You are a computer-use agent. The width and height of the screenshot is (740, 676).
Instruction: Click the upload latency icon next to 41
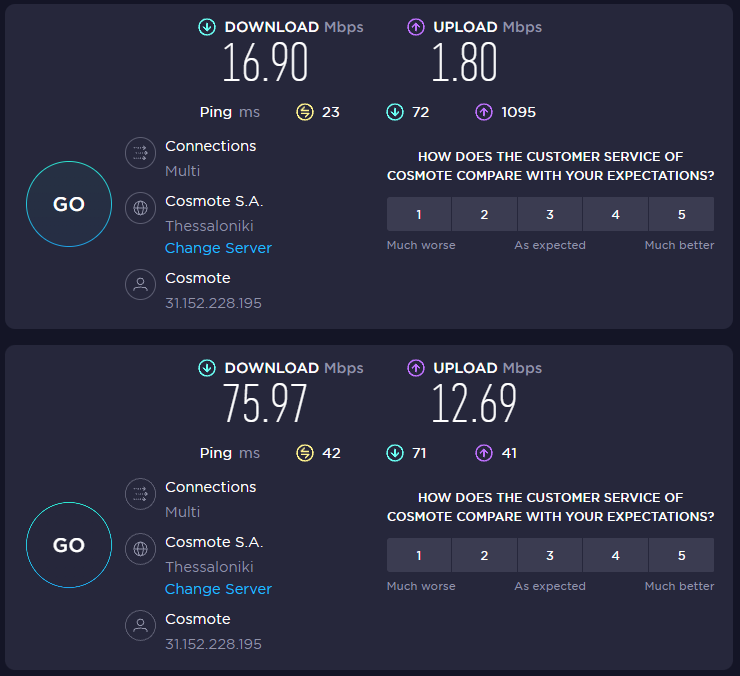pos(484,453)
